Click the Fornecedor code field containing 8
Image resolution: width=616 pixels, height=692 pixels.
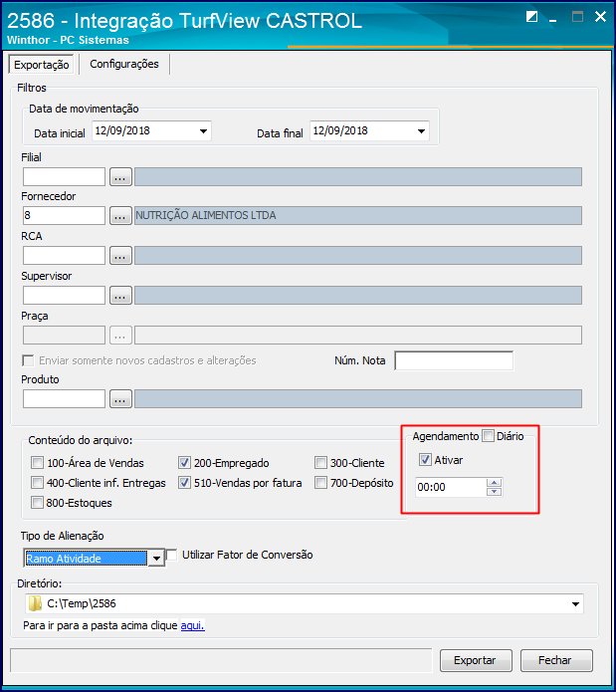(x=64, y=216)
